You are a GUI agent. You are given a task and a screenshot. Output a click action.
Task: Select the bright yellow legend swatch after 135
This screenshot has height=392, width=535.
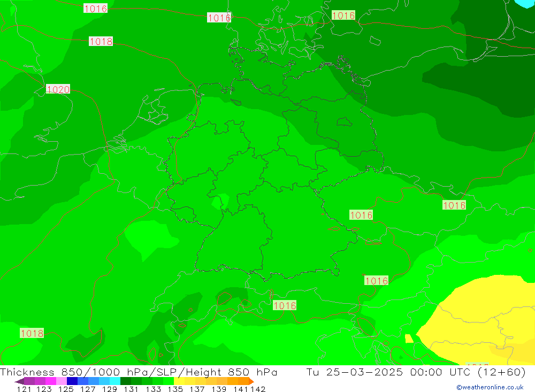point(179,381)
